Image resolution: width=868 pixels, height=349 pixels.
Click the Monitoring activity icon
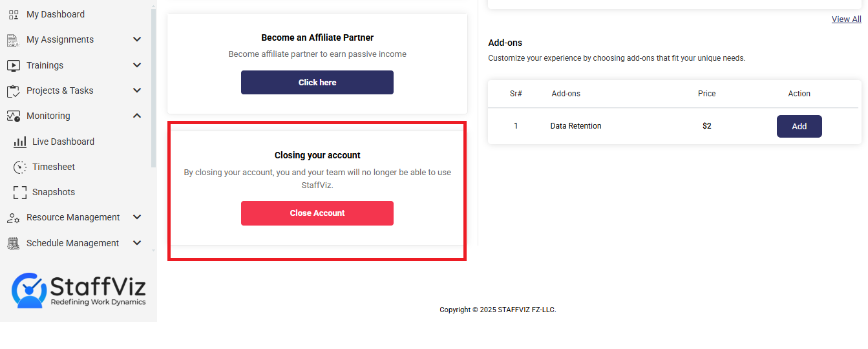14,116
